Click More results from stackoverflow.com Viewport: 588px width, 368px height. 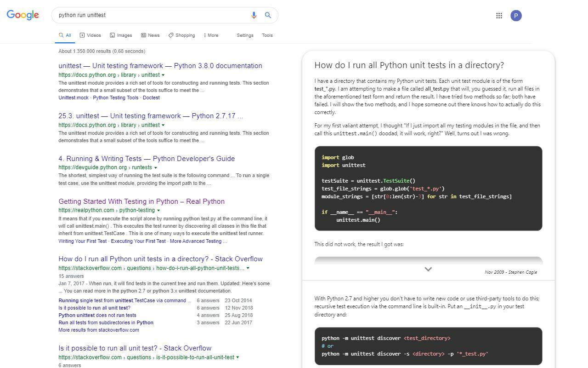[99, 330]
